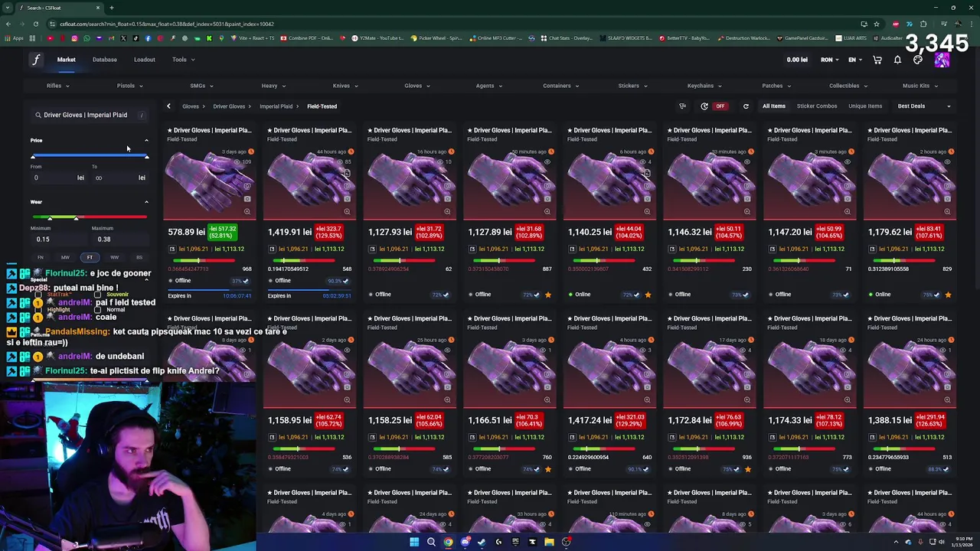Open the user profile avatar

(x=942, y=60)
